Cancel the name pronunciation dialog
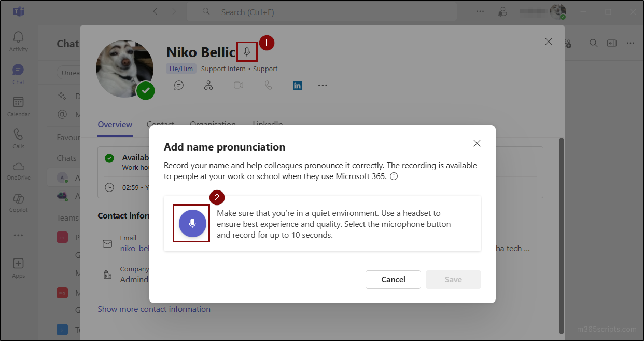The height and width of the screenshot is (341, 644). point(393,279)
